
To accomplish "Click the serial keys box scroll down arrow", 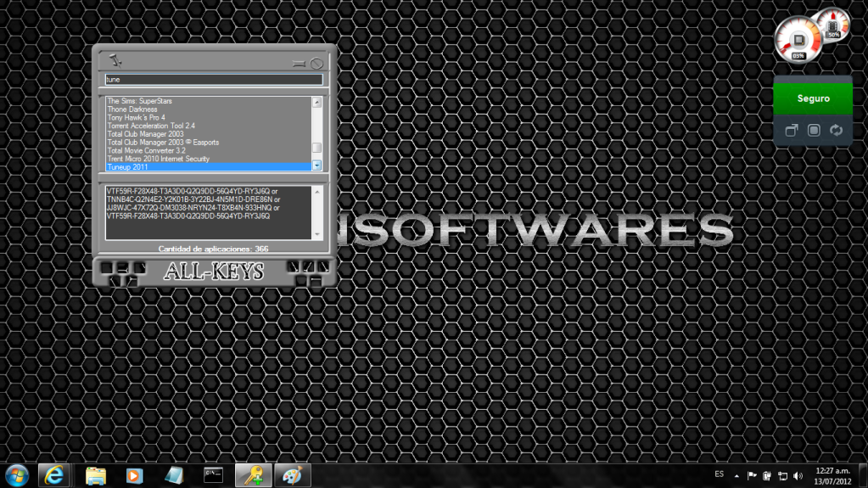I will 317,233.
